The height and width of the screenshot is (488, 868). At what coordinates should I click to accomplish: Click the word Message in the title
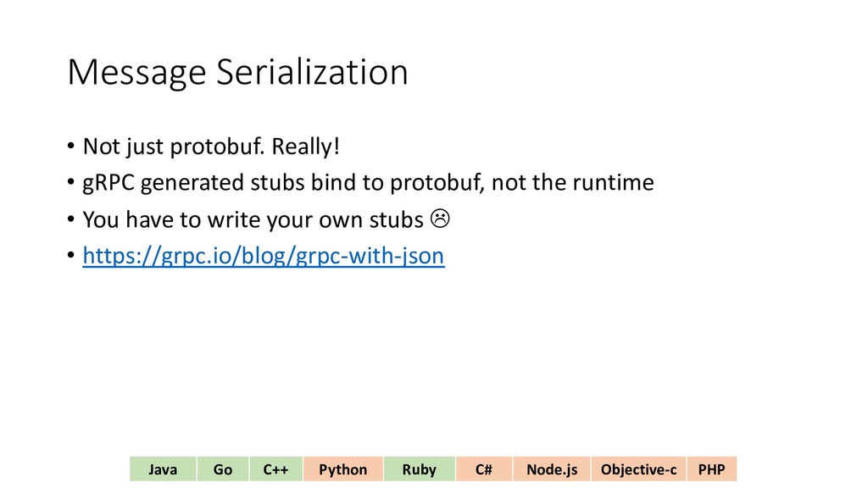click(136, 73)
